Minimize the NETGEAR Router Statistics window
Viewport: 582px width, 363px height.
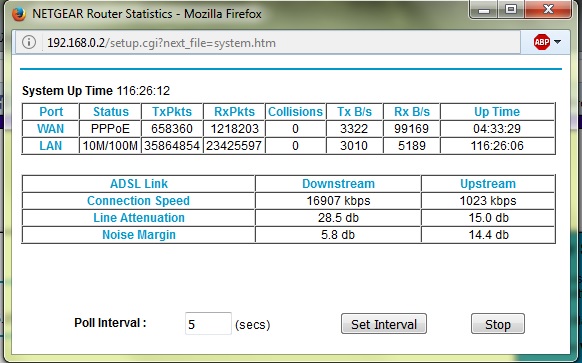tap(484, 9)
